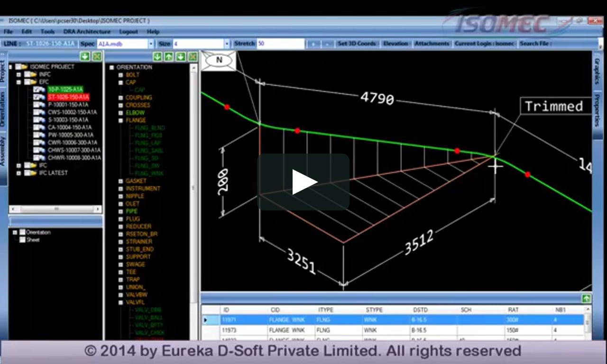Screen dimensions: 607x364
Task: Click the EFC folder icon
Action: pos(33,82)
